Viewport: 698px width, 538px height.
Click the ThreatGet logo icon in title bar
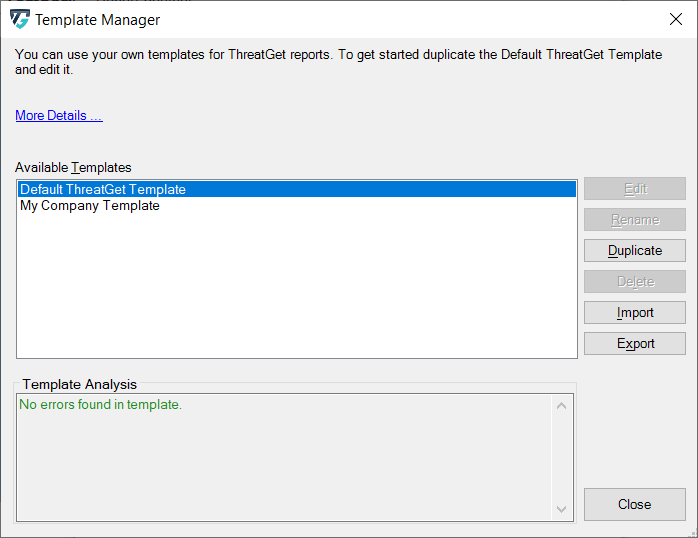(20, 19)
